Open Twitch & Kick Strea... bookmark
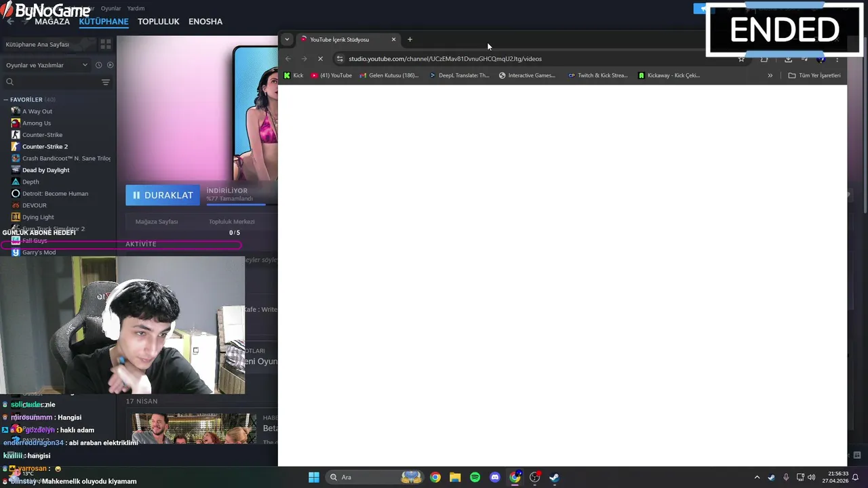This screenshot has width=868, height=488. tap(598, 75)
